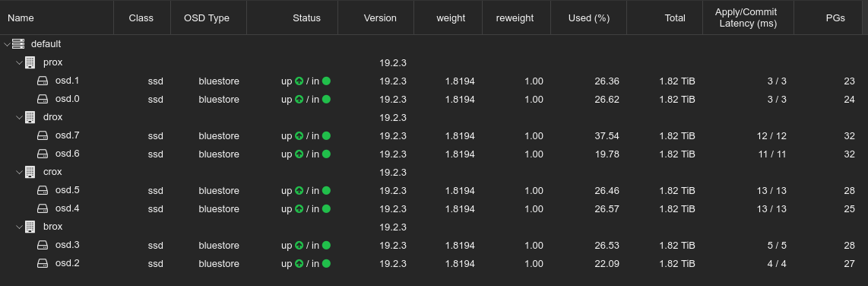Sort by the Class column header
This screenshot has height=286, width=868.
pyautogui.click(x=141, y=17)
